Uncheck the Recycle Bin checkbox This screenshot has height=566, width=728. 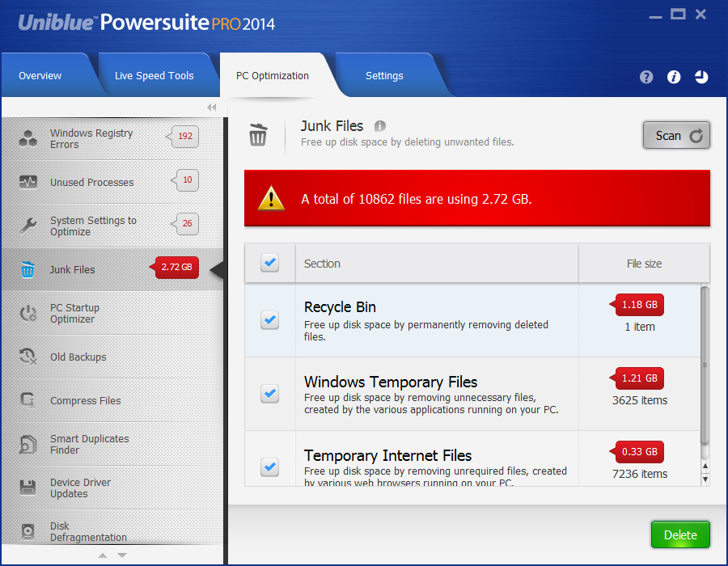coord(269,320)
